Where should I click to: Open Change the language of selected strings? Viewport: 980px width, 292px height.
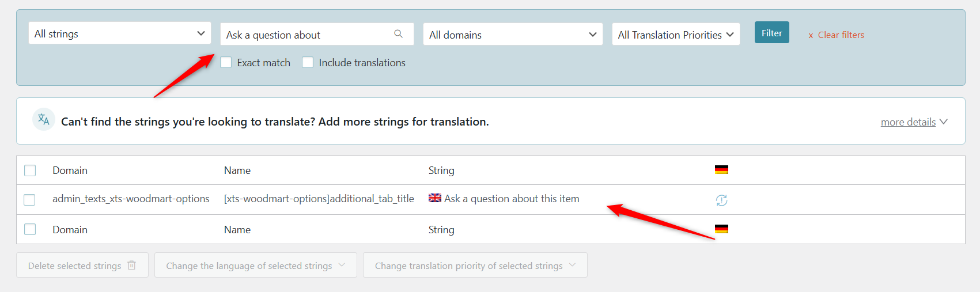click(256, 265)
